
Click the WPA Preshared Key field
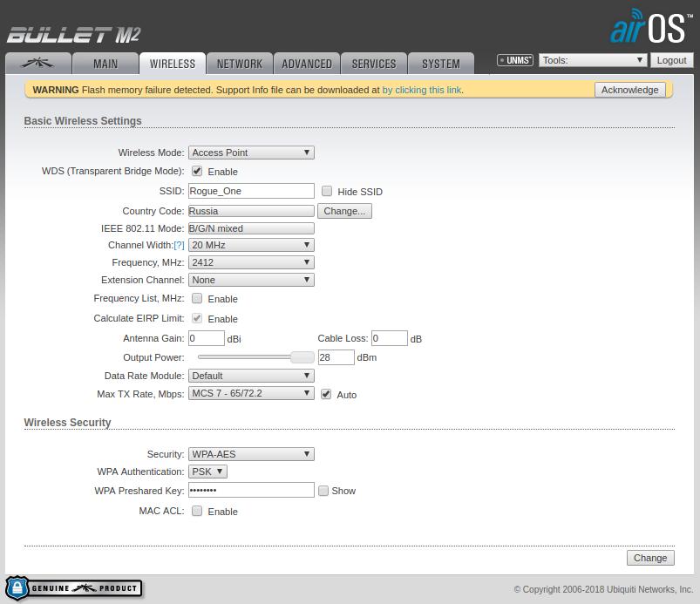[251, 490]
